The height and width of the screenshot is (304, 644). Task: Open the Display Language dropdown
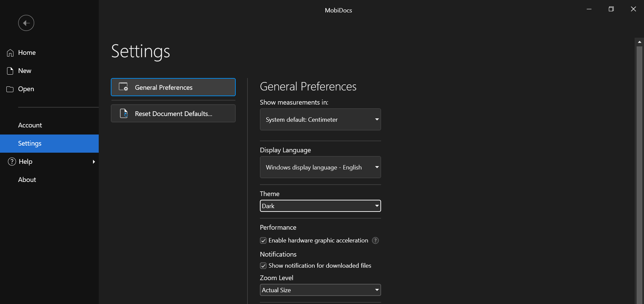(320, 167)
